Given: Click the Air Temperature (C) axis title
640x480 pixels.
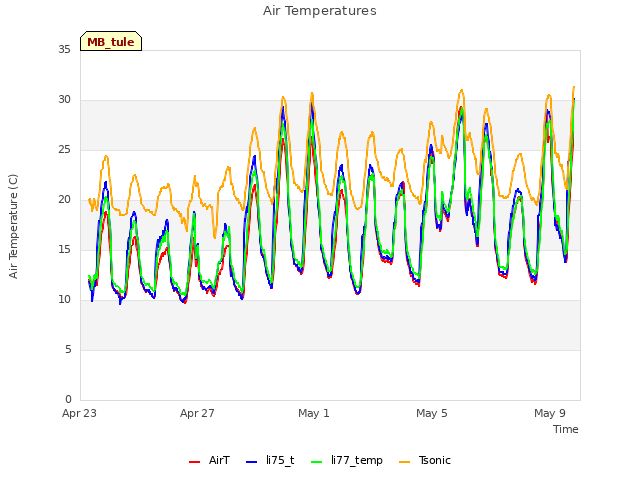Looking at the screenshot, I should tap(13, 227).
